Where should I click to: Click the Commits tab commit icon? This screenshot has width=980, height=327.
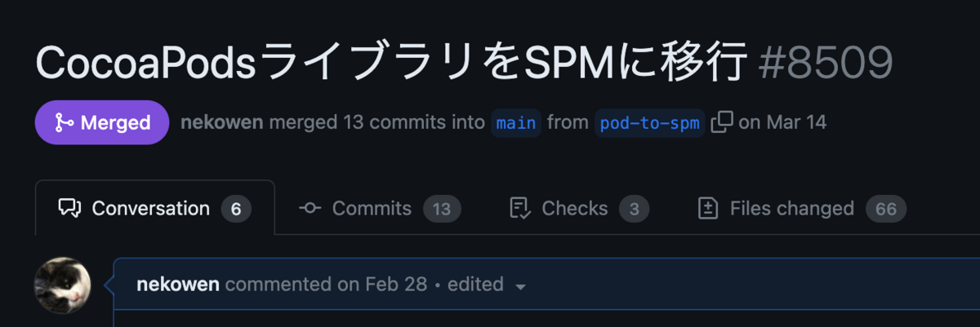point(310,208)
